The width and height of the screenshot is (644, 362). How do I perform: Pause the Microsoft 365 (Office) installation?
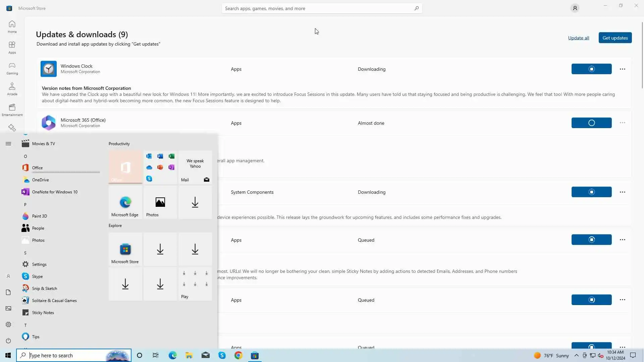tap(591, 123)
